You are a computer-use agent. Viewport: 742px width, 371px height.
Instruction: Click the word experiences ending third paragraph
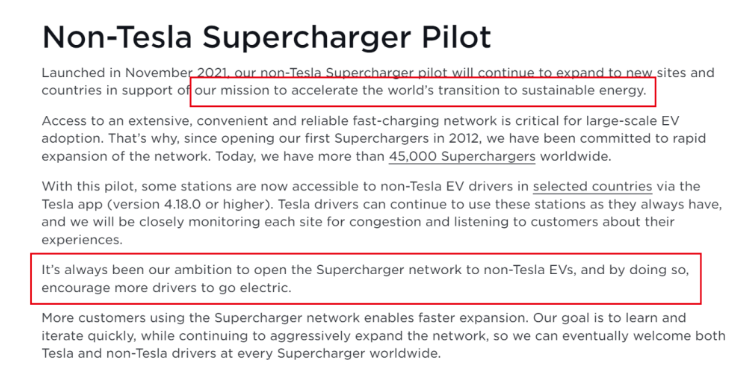(x=81, y=240)
